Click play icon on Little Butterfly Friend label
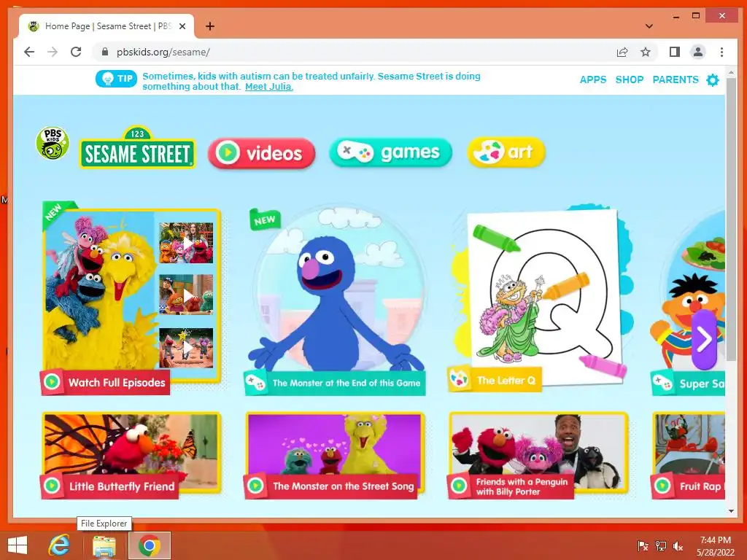This screenshot has height=560, width=747. tap(52, 486)
